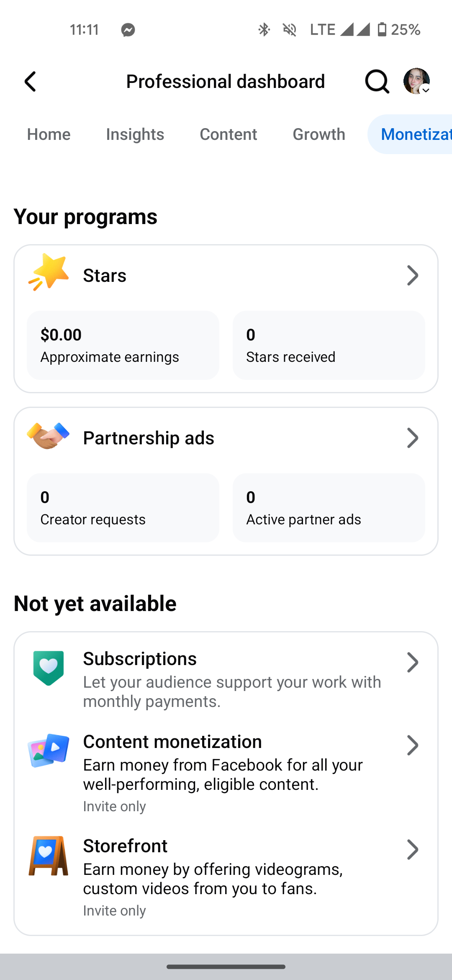Go to the Content tab

click(x=228, y=134)
